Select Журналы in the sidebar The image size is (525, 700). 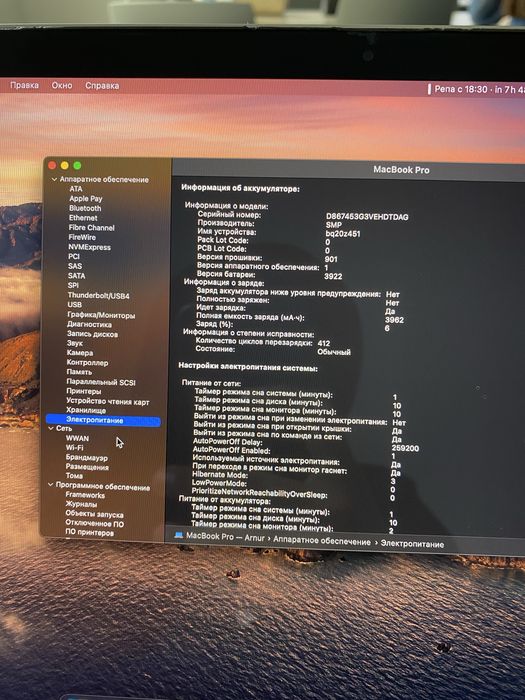pos(81,504)
